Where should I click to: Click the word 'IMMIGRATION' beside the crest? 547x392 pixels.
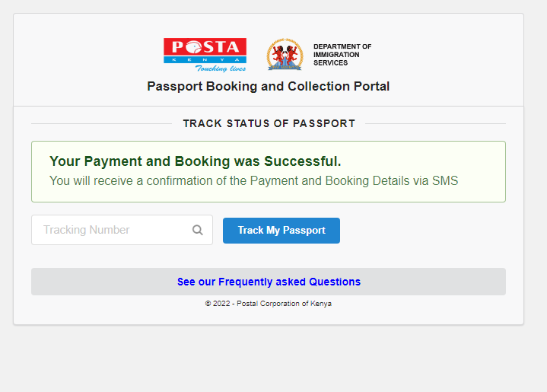click(x=336, y=55)
